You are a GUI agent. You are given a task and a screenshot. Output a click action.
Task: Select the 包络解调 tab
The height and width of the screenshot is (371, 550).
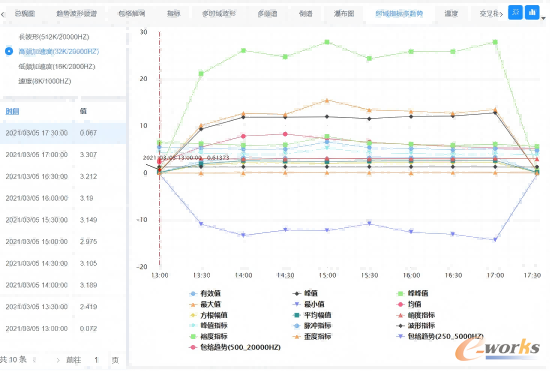pyautogui.click(x=132, y=14)
